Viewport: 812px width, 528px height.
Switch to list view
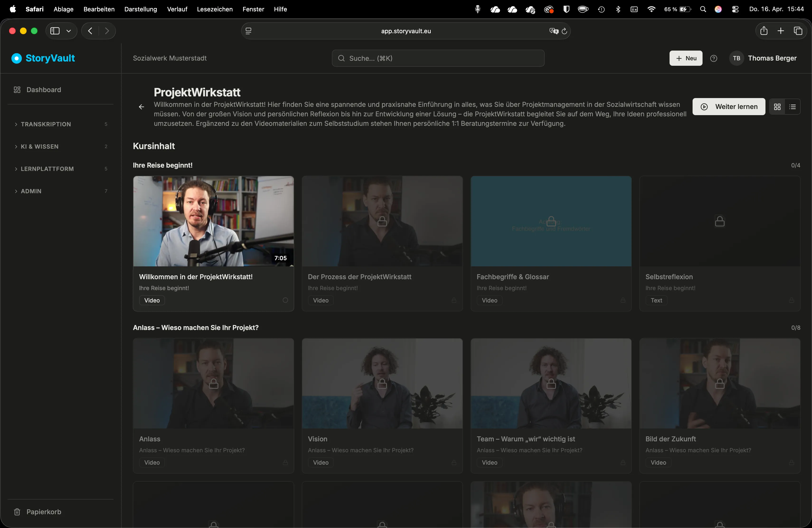pos(793,107)
